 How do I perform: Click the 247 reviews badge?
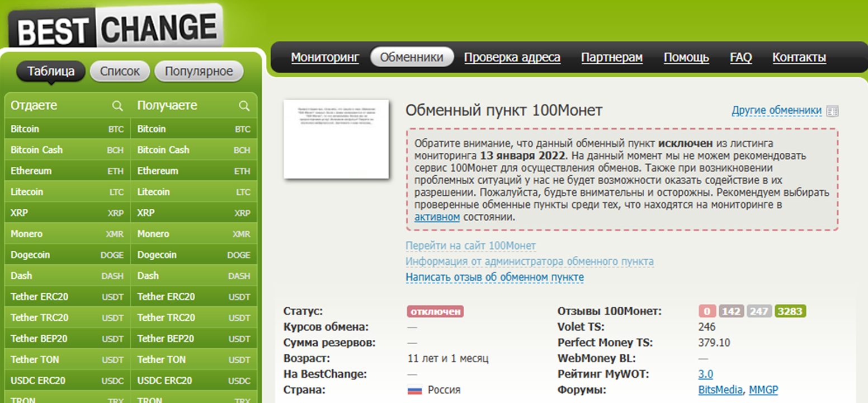pyautogui.click(x=759, y=311)
